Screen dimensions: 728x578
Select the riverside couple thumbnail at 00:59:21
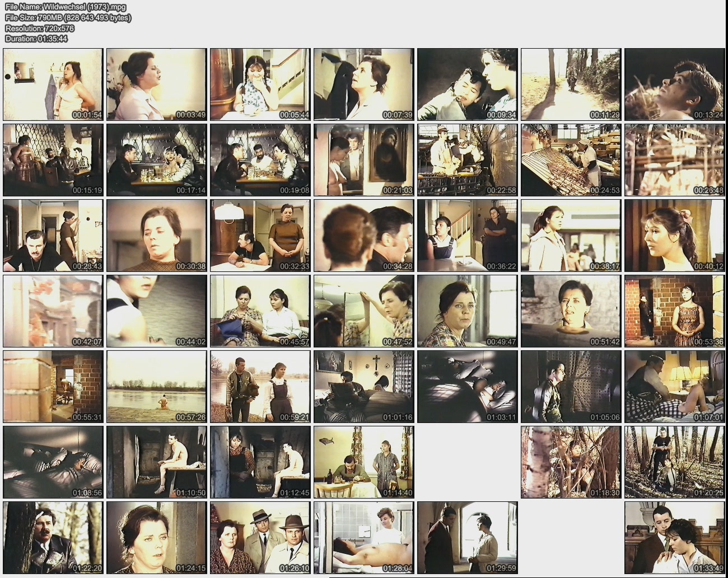click(x=260, y=387)
